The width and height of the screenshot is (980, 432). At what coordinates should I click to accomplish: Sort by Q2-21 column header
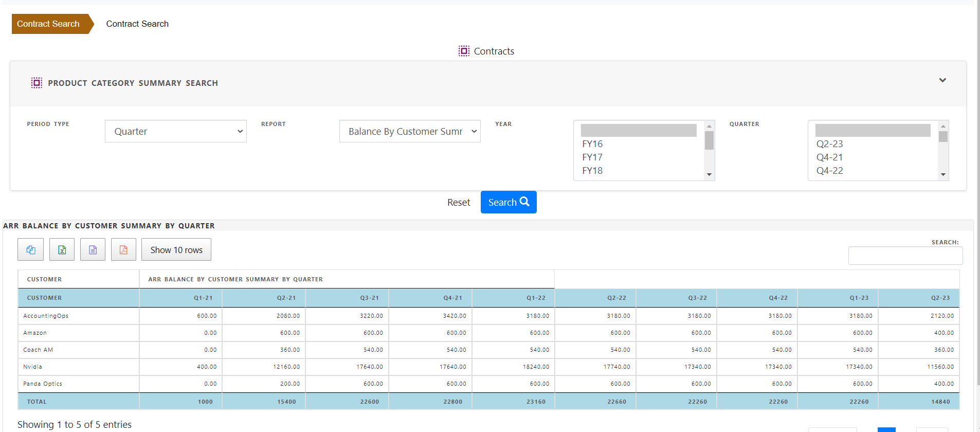[264, 298]
